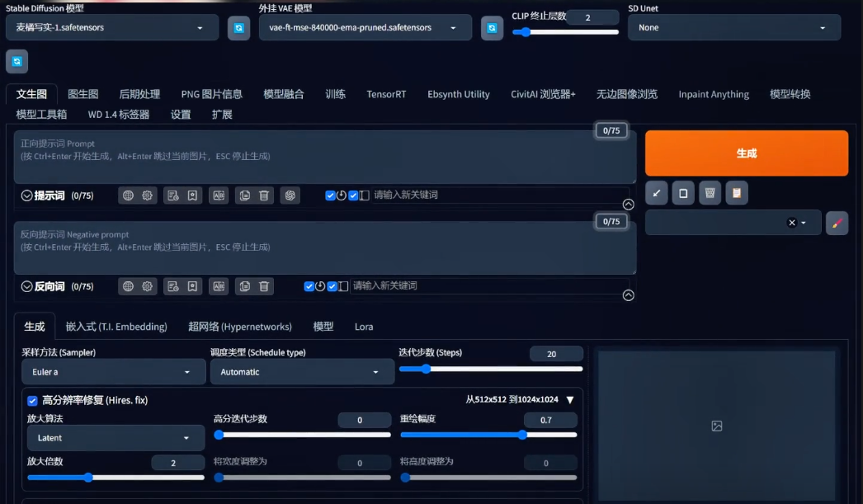Expand the 调度类型 Automatic schedule dropdown
This screenshot has height=504, width=863.
pos(301,372)
